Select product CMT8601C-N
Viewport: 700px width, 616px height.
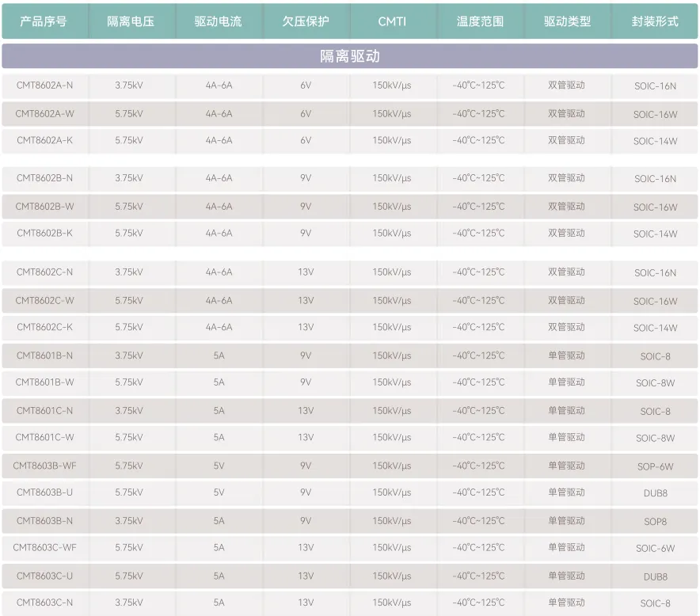[44, 411]
